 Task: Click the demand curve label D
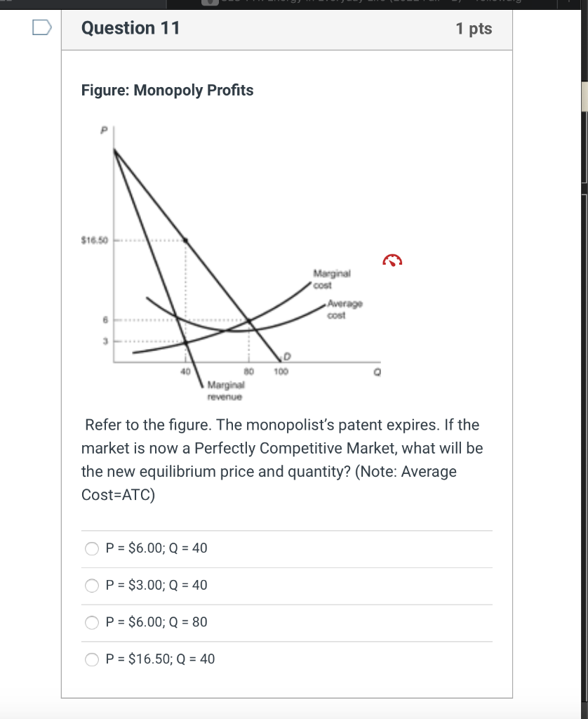285,357
